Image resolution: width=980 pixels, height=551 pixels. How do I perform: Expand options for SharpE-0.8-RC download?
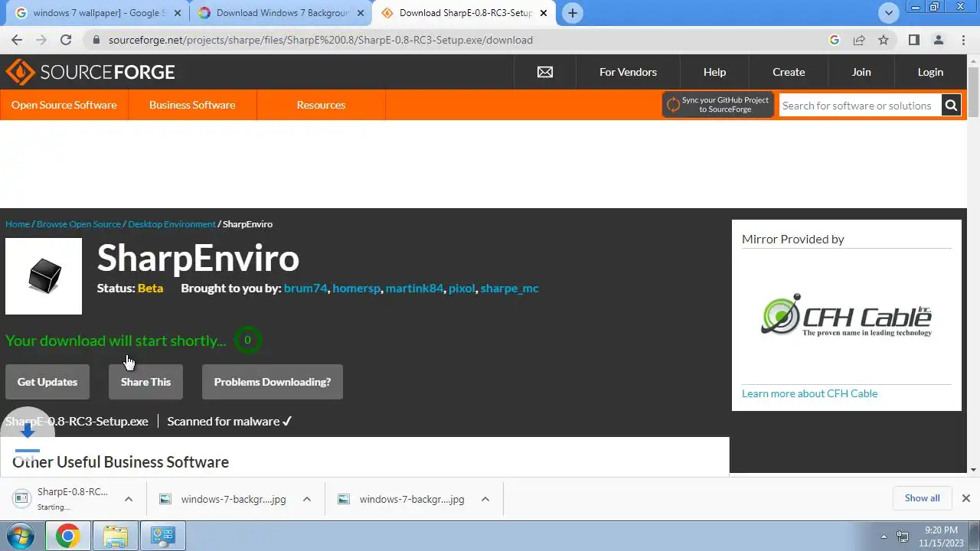point(129,499)
